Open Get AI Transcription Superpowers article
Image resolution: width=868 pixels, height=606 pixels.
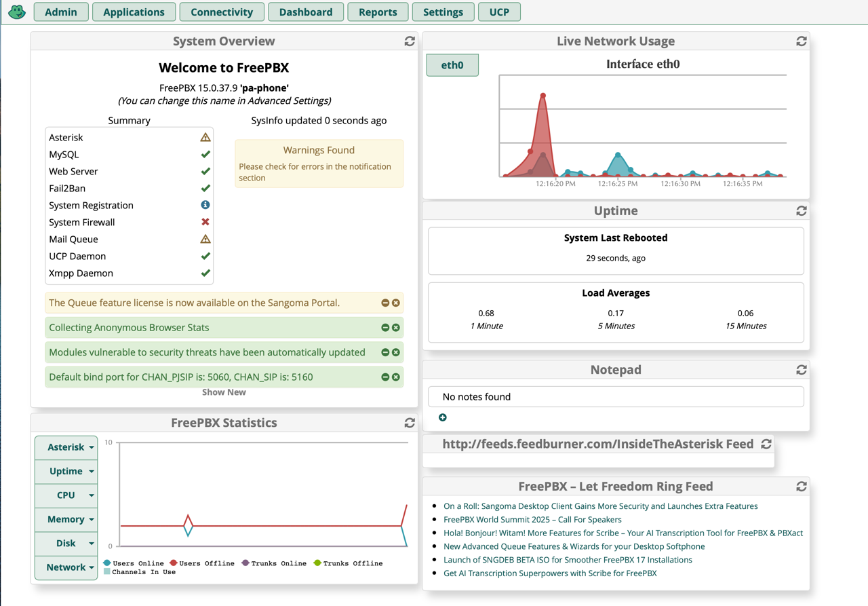[550, 573]
